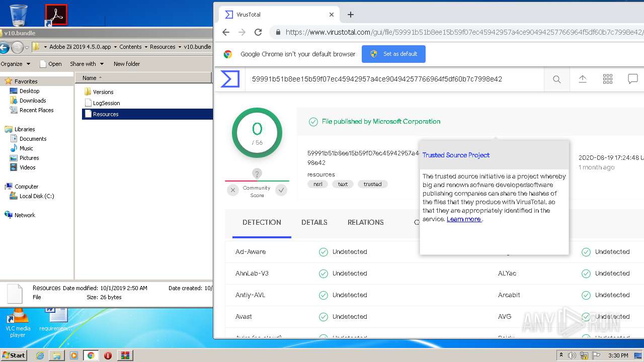
Task: Click the 0/56 detection score circle
Action: (x=257, y=133)
